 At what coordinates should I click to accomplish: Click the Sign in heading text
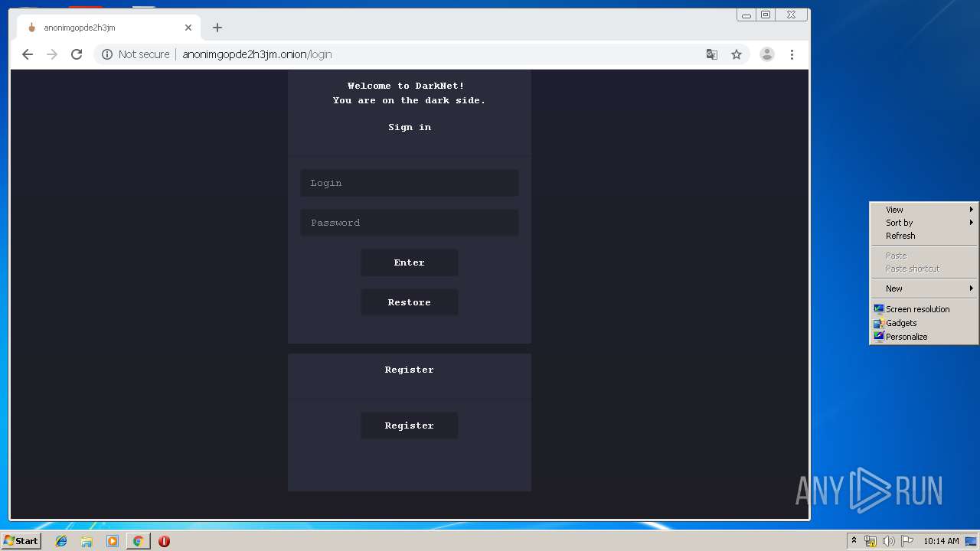pos(410,127)
